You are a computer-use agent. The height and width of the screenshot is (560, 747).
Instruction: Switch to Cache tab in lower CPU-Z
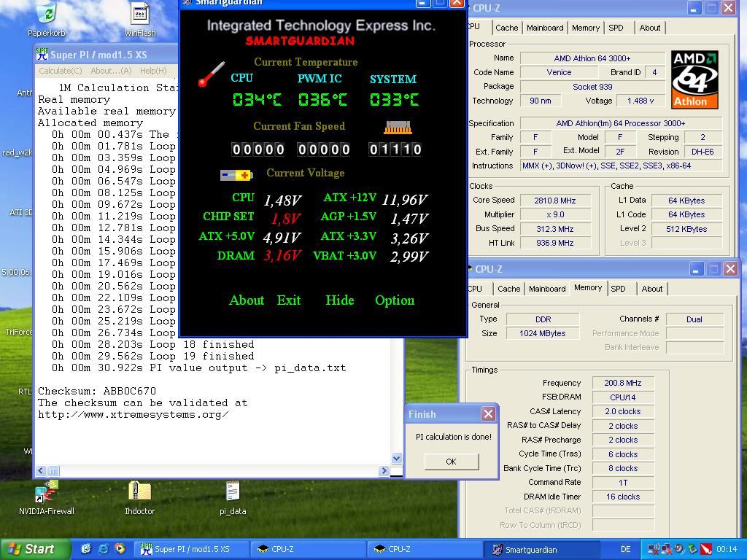point(508,289)
